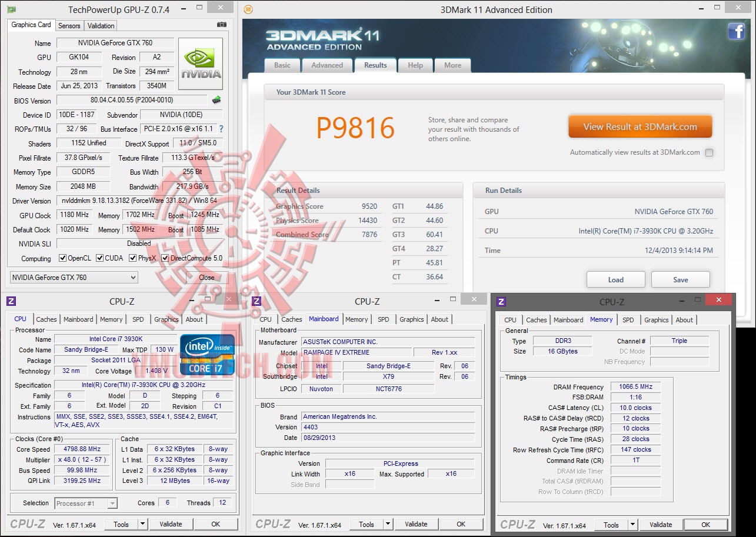The height and width of the screenshot is (537, 756).
Task: Click the GPU Clock 1180 MHz value
Action: (75, 215)
